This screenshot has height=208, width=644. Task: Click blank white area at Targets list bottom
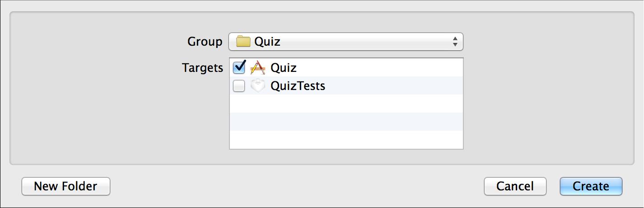346,139
